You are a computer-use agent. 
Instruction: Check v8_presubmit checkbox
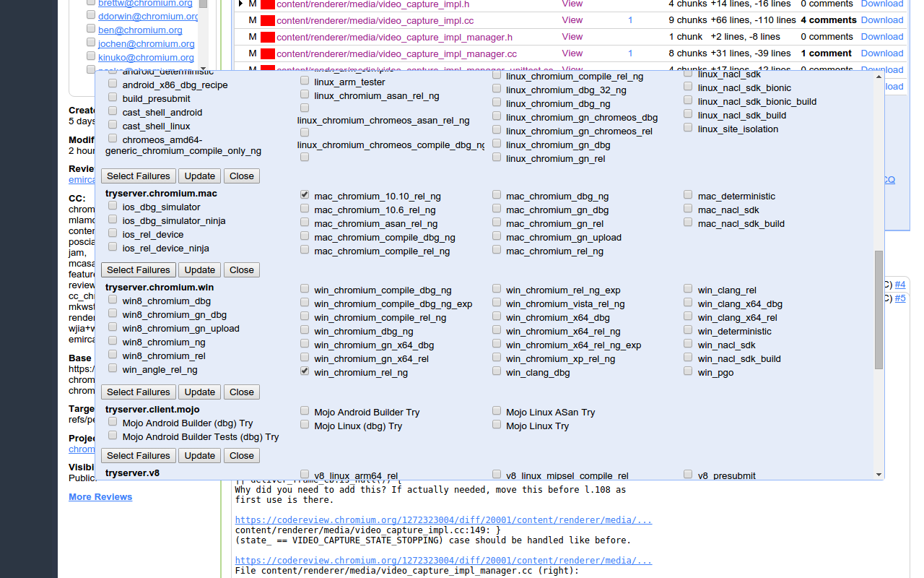[x=688, y=475]
